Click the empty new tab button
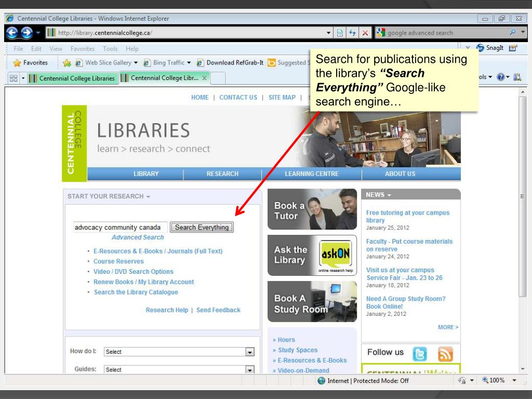 coord(218,78)
